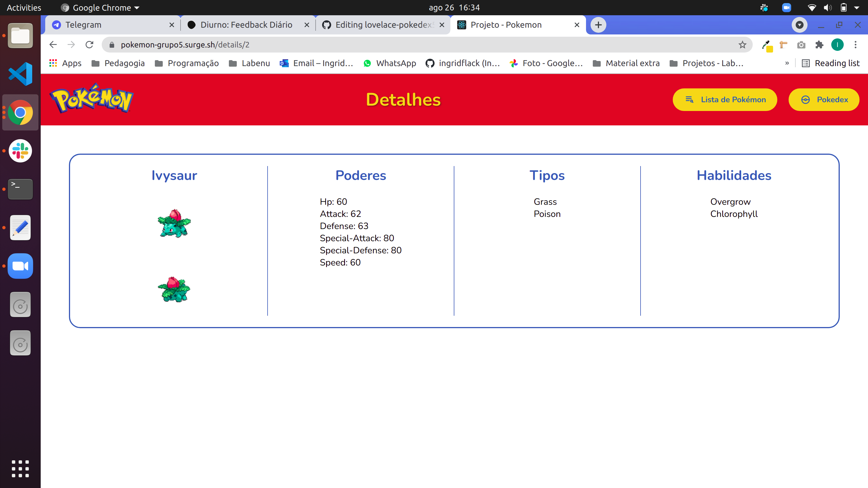This screenshot has height=488, width=868.
Task: Open the Labenu bookmarks folder
Action: pyautogui.click(x=249, y=63)
